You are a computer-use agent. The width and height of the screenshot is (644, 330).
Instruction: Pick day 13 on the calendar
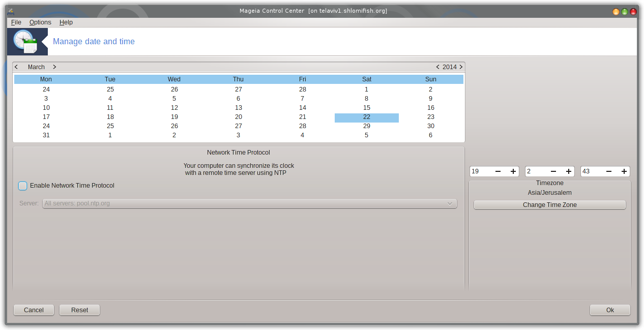click(x=239, y=108)
